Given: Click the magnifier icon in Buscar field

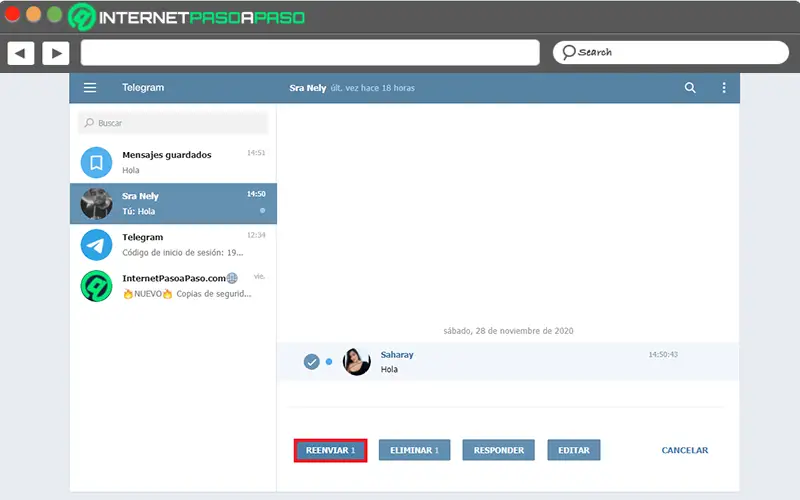Looking at the screenshot, I should pos(89,123).
